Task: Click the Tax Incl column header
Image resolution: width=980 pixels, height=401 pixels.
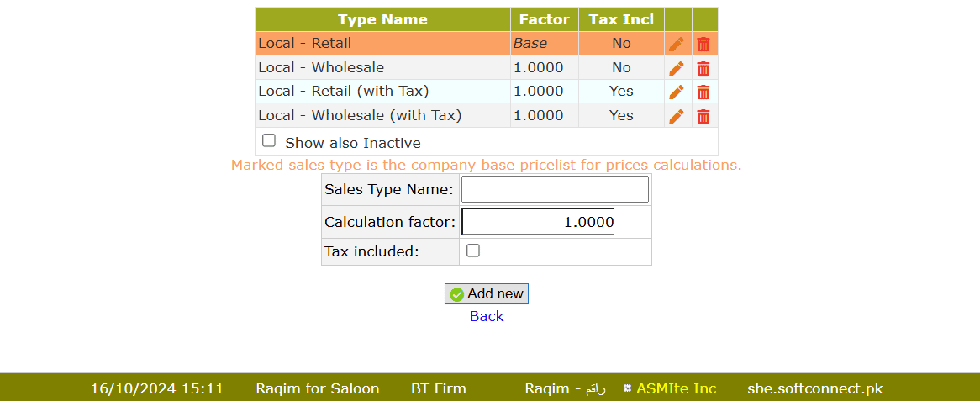Action: pyautogui.click(x=621, y=19)
